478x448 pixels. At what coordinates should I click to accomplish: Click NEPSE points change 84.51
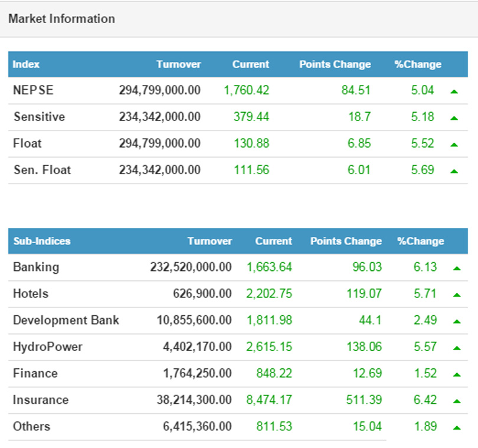click(356, 90)
